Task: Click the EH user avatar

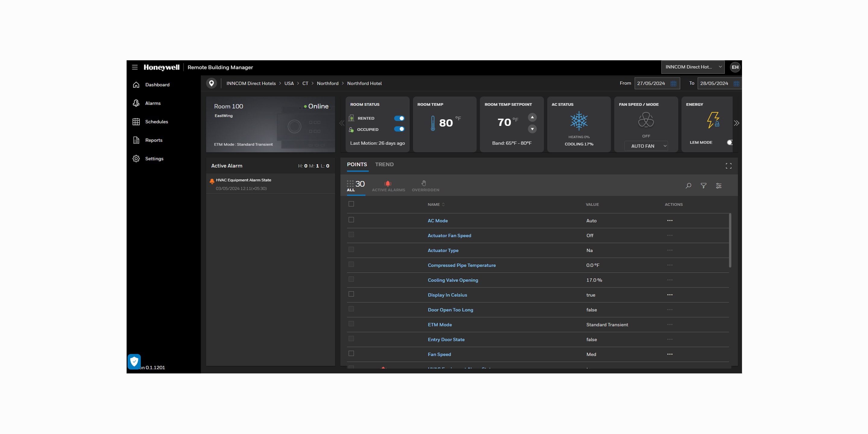Action: (735, 67)
